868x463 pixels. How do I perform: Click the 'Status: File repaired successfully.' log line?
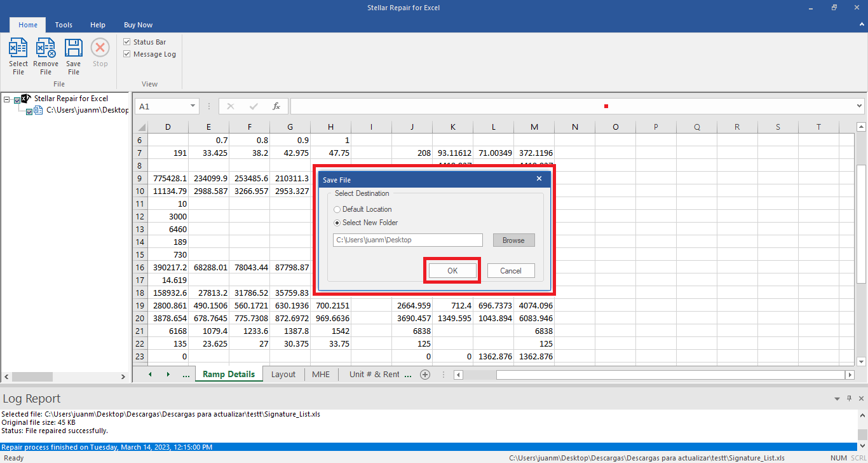55,431
